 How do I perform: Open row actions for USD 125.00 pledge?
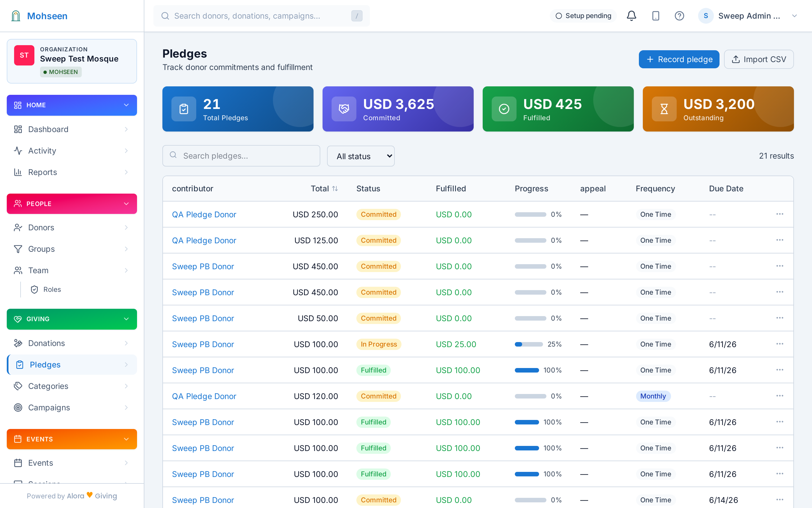click(780, 240)
